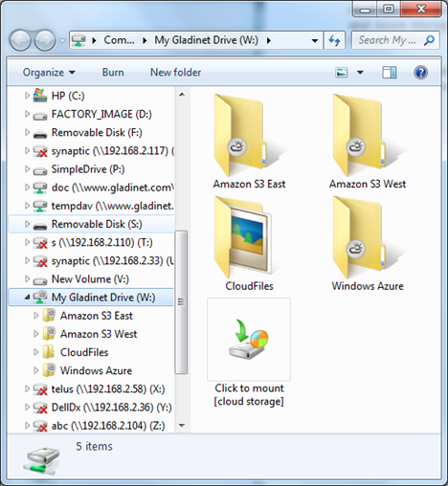
Task: Open the Help question mark icon
Action: [x=420, y=73]
